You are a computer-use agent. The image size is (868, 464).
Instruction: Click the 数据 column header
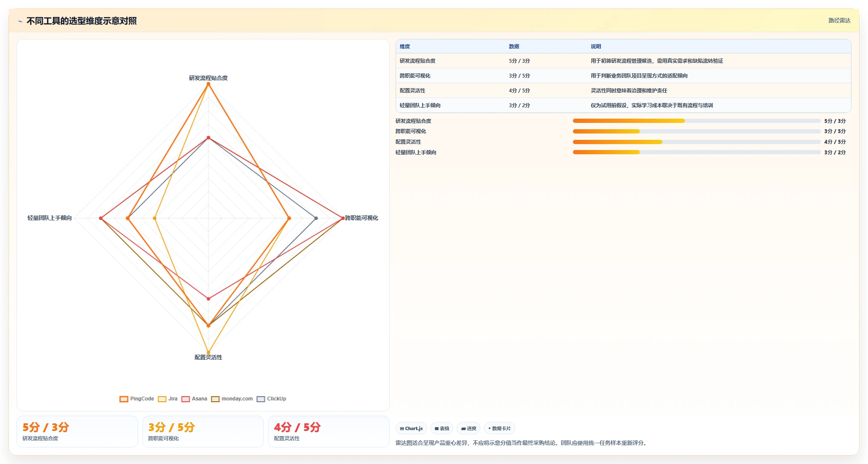(514, 47)
